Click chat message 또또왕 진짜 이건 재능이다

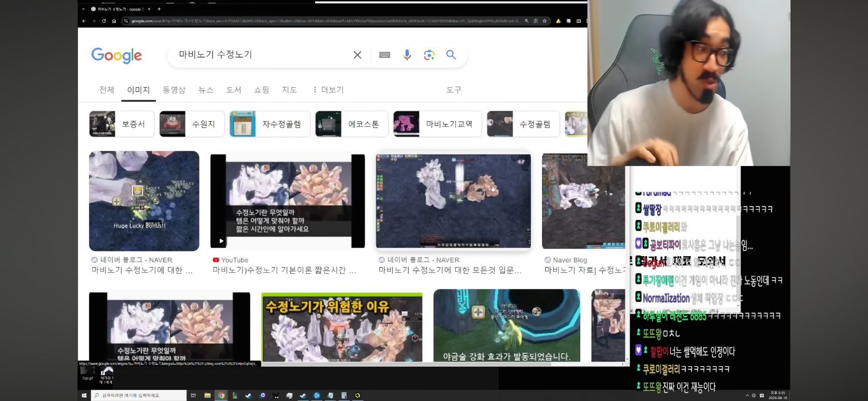pyautogui.click(x=676, y=386)
